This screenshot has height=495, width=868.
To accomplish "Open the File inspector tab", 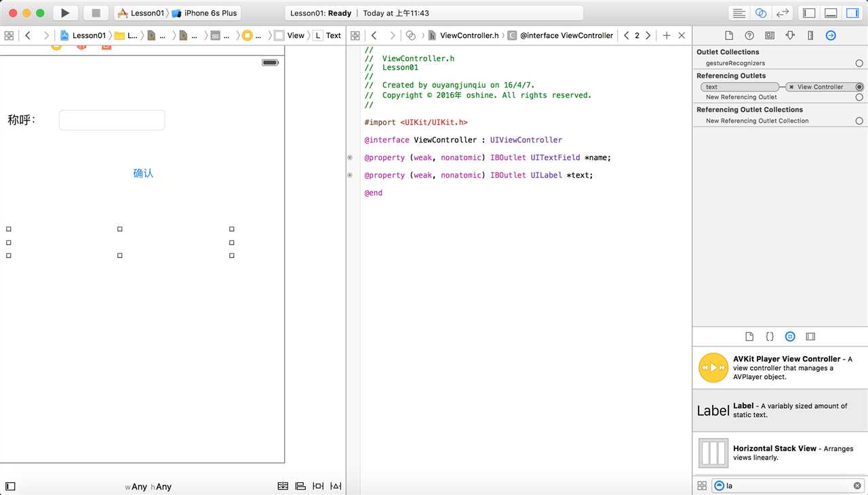I will [x=729, y=35].
